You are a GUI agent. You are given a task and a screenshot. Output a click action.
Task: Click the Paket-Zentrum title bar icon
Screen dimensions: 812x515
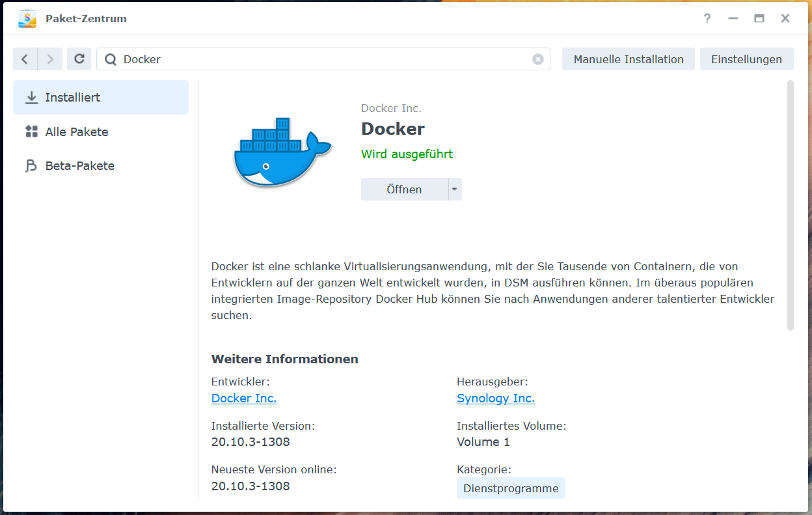click(27, 18)
